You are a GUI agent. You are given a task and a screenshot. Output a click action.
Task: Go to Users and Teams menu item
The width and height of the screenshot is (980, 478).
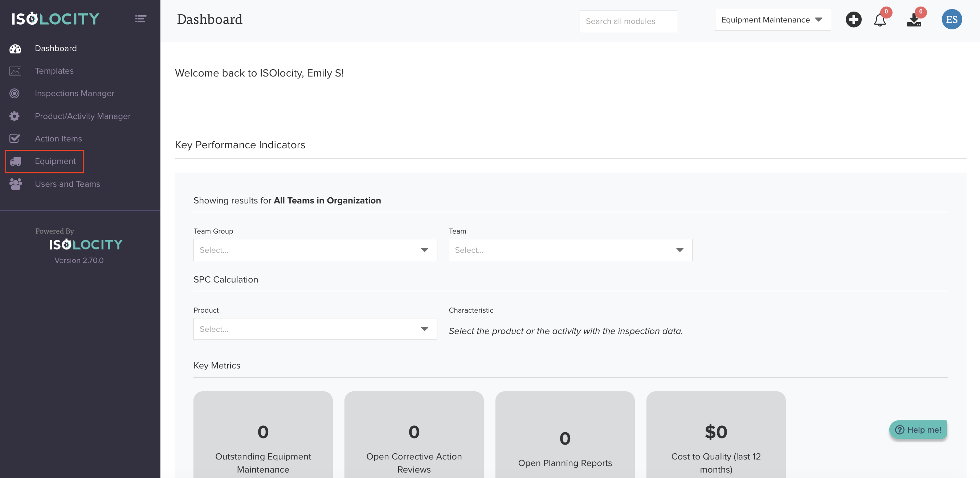(x=68, y=184)
